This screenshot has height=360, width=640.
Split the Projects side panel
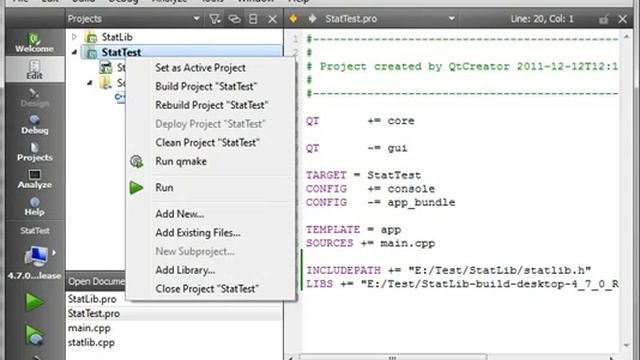tap(253, 19)
